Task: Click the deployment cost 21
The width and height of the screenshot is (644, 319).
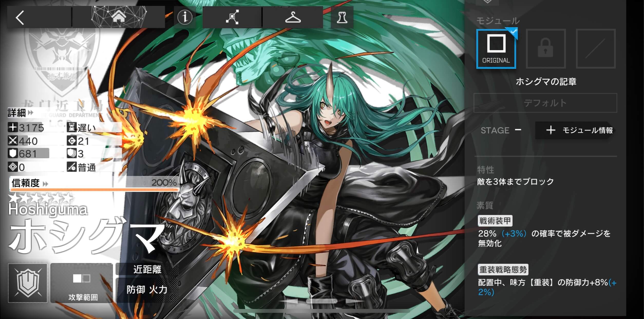Action: tap(83, 141)
